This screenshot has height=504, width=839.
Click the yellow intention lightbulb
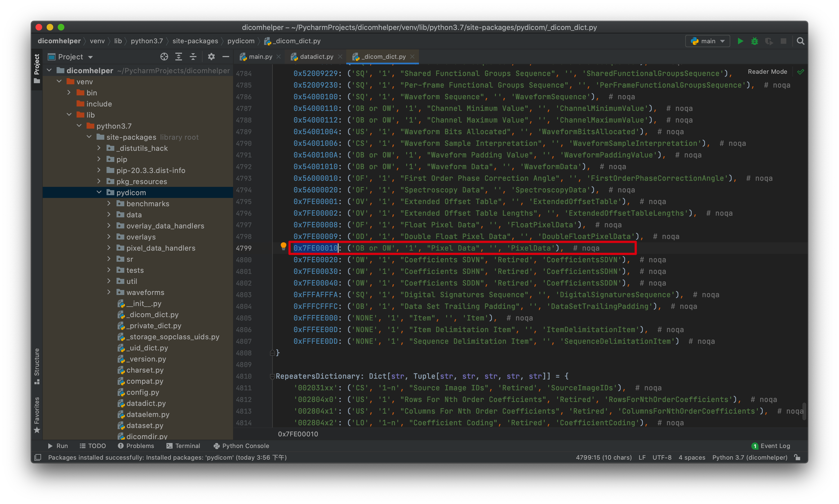[283, 246]
